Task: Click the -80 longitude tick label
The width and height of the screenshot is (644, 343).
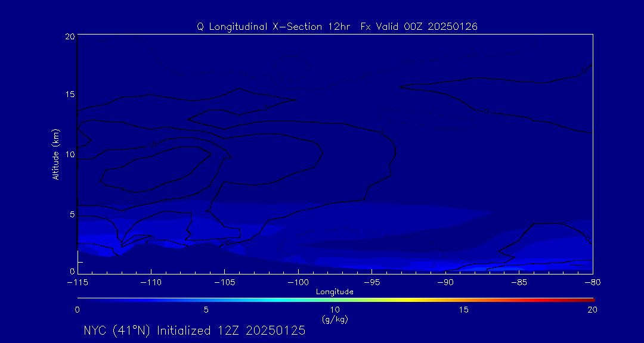Action: [x=592, y=282]
